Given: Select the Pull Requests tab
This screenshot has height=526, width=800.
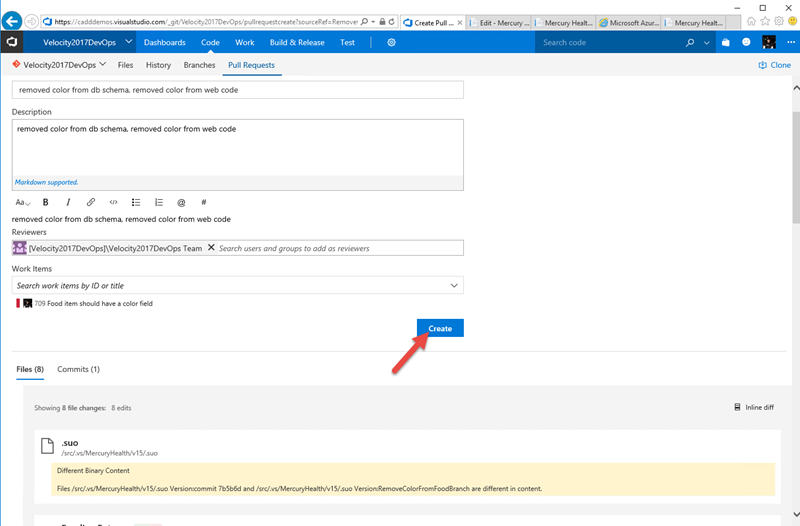Looking at the screenshot, I should pyautogui.click(x=252, y=65).
